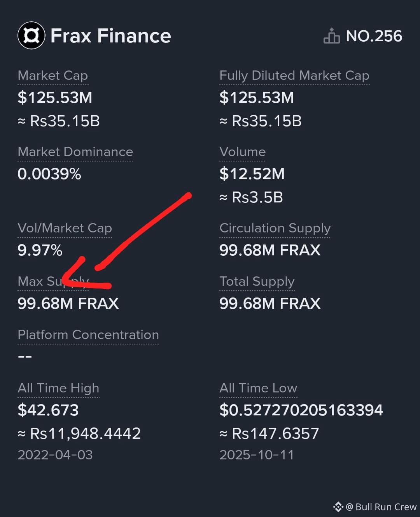This screenshot has height=517, width=420.
Task: Click the ranking podium icon
Action: [x=331, y=35]
